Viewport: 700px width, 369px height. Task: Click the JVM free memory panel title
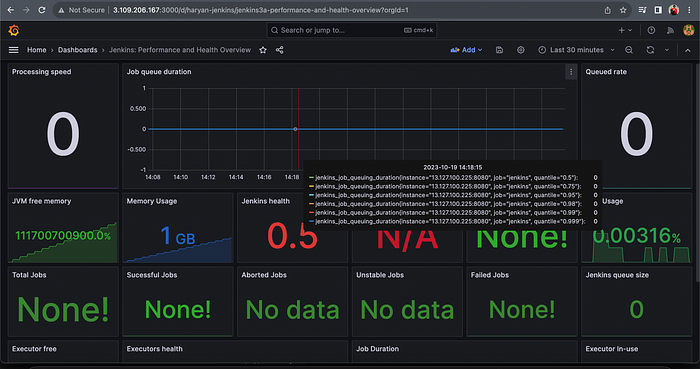pyautogui.click(x=42, y=201)
